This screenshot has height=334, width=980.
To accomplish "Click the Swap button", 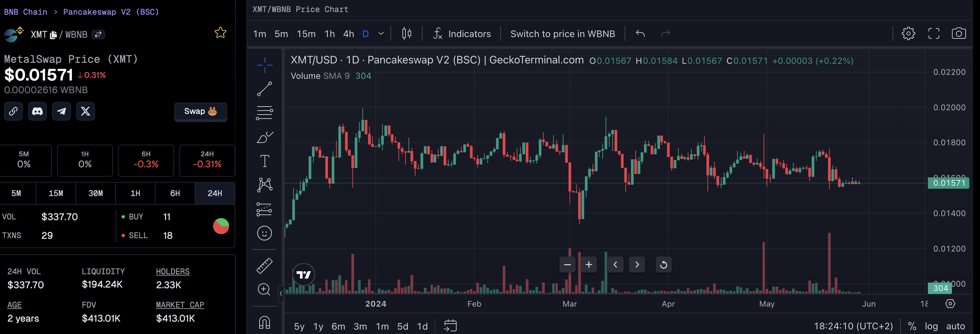I will (200, 112).
